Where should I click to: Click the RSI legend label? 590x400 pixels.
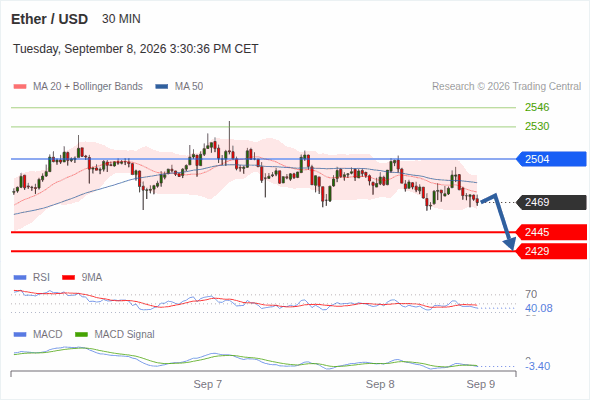click(41, 277)
